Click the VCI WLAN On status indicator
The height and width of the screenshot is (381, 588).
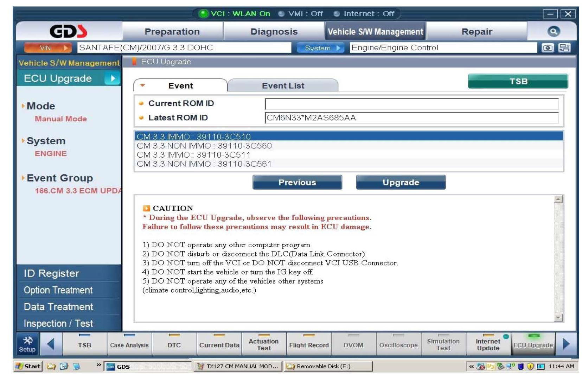(235, 14)
